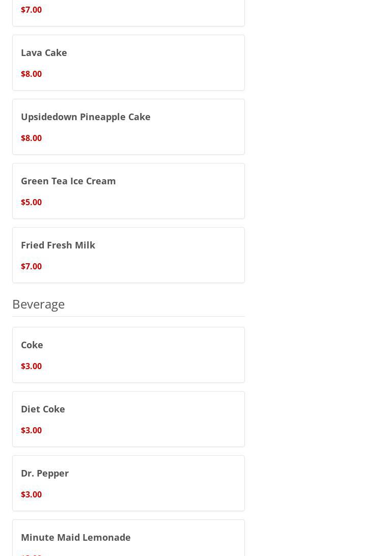This screenshot has width=392, height=556.
Task: Select the Diet Coke item title
Action: point(43,409)
